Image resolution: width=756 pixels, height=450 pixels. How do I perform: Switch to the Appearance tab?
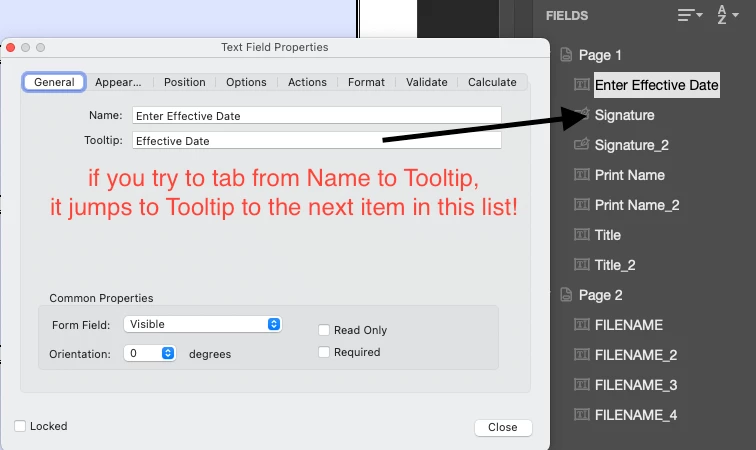pyautogui.click(x=118, y=82)
